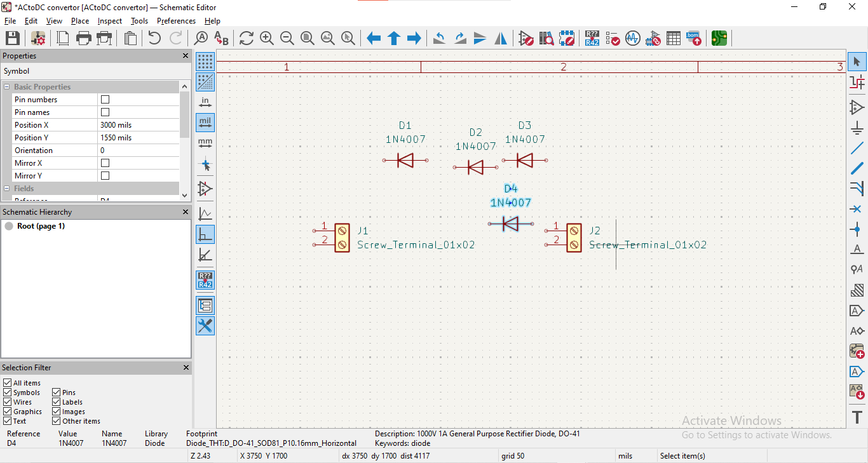
Task: Collapse the Fields section
Action: coord(7,189)
